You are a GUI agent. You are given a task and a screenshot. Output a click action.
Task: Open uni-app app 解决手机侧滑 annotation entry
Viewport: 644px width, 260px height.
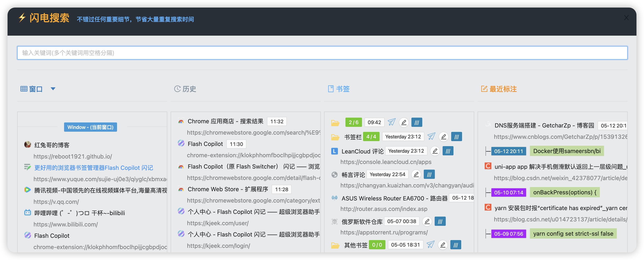pyautogui.click(x=561, y=166)
